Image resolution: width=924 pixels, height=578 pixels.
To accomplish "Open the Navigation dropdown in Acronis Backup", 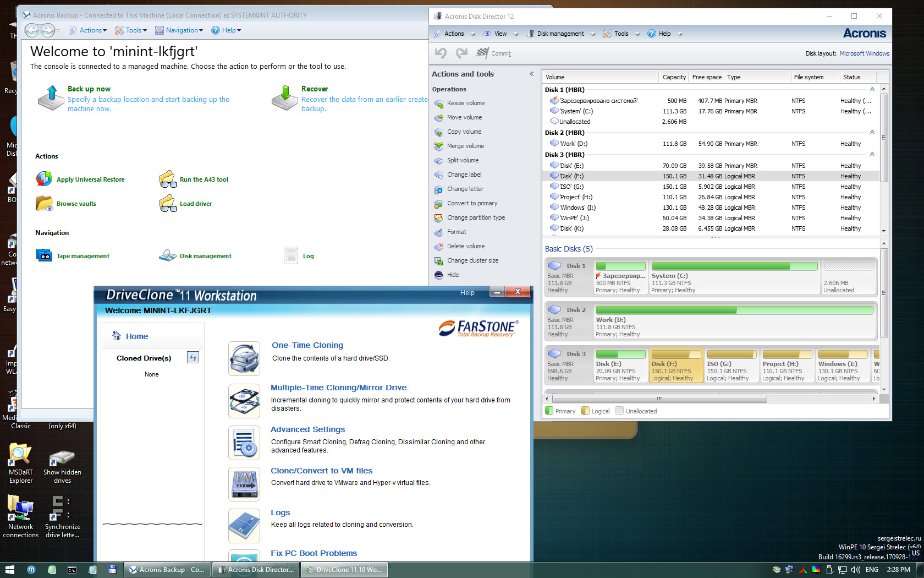I will pos(179,30).
